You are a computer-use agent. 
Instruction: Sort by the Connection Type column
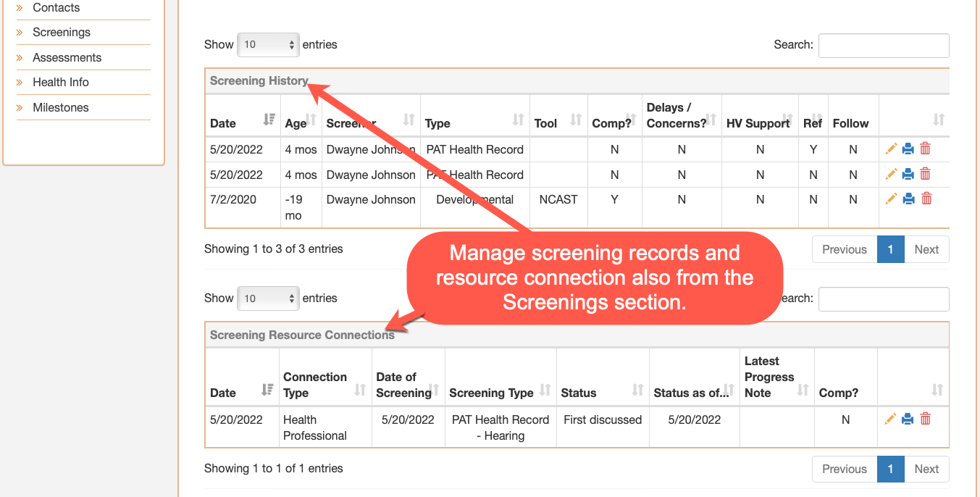coord(325,377)
